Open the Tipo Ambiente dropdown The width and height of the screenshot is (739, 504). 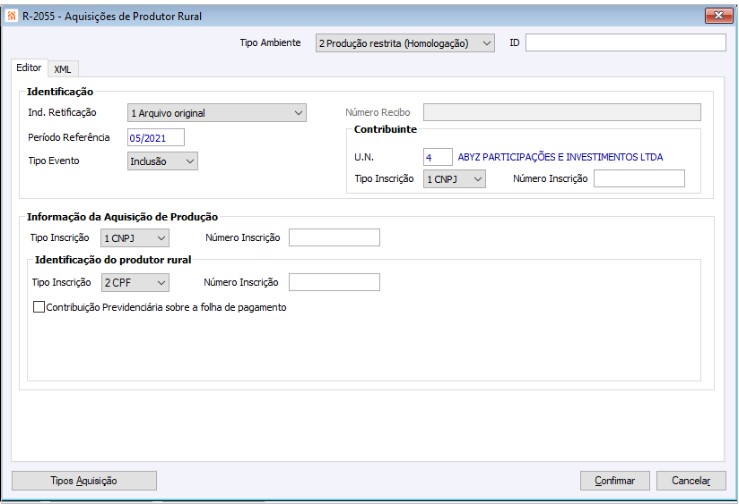405,43
